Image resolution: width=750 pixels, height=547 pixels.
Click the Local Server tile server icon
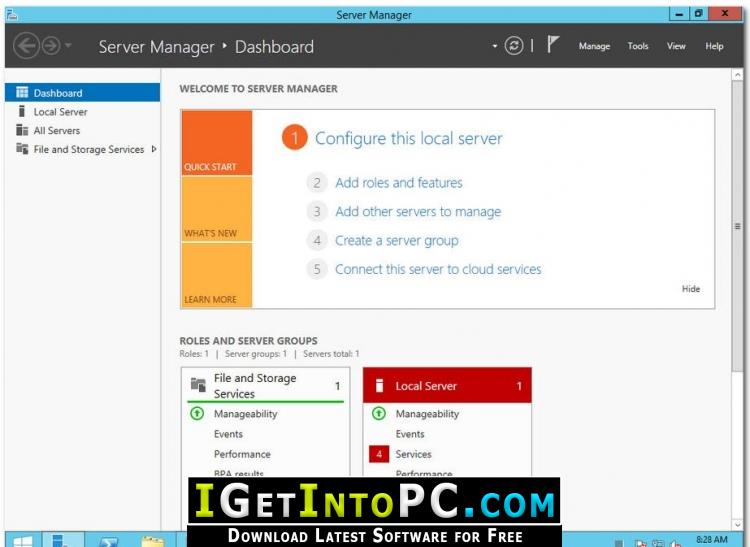(379, 385)
